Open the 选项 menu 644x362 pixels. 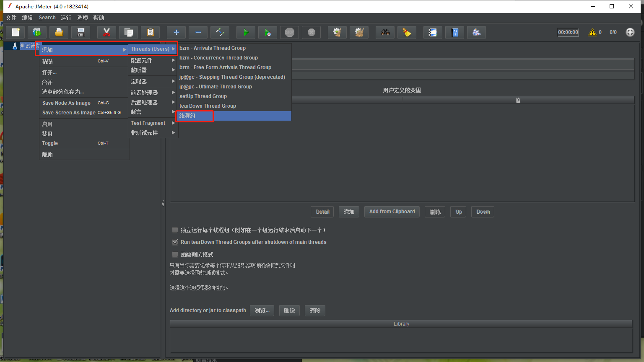point(82,18)
